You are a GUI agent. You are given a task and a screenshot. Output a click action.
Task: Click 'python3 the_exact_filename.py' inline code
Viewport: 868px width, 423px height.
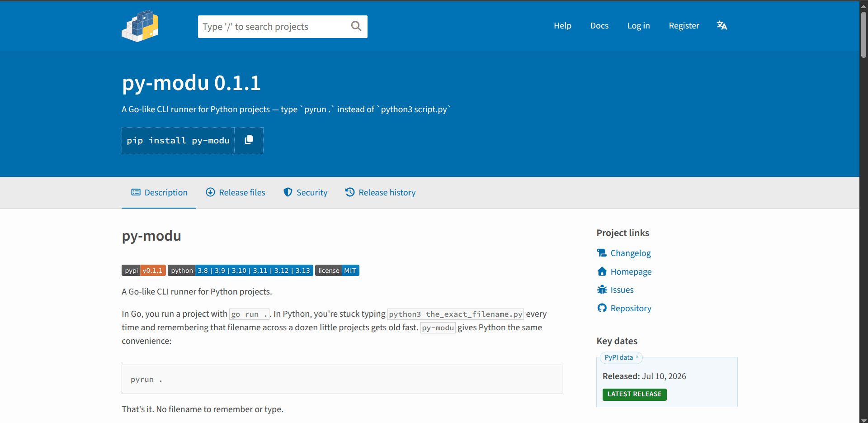point(456,314)
